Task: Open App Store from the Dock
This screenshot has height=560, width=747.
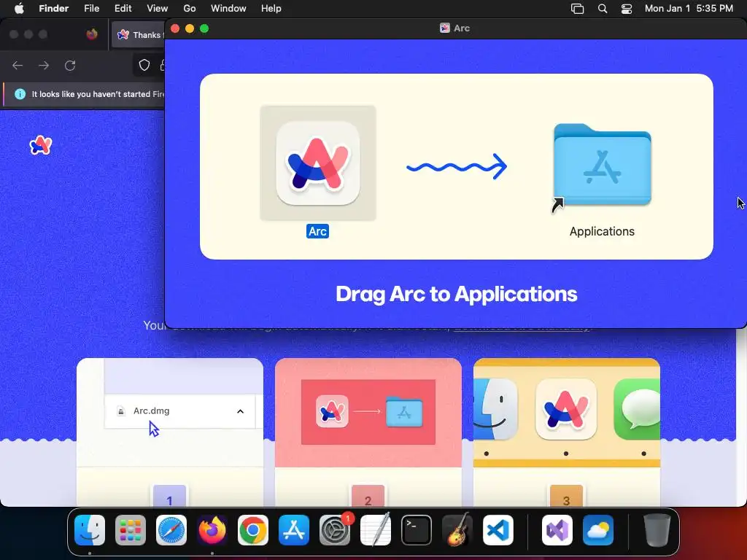Action: pos(294,530)
